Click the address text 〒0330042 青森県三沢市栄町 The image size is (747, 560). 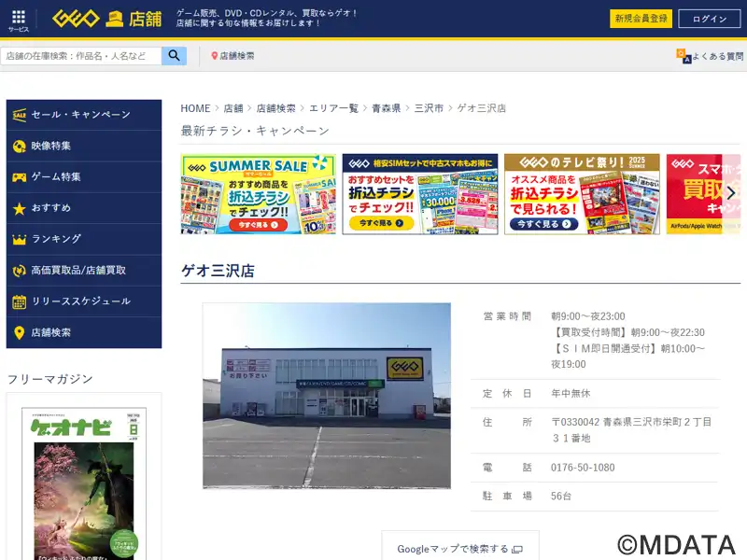(x=631, y=430)
